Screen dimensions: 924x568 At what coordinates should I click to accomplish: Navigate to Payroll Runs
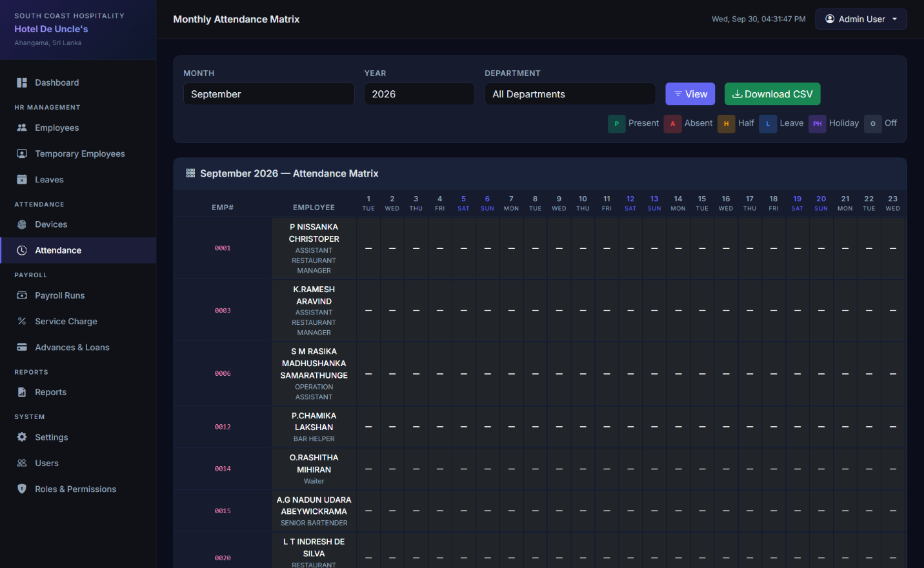coord(78,295)
